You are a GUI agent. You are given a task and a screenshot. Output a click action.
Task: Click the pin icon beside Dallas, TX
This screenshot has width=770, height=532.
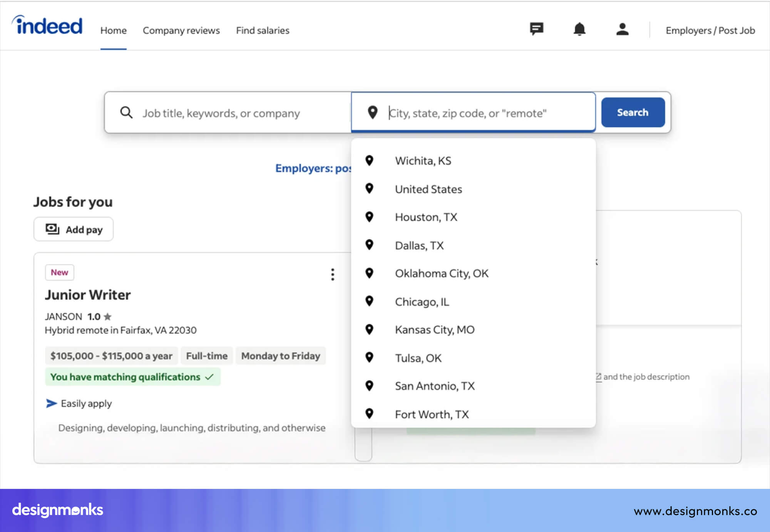click(369, 245)
